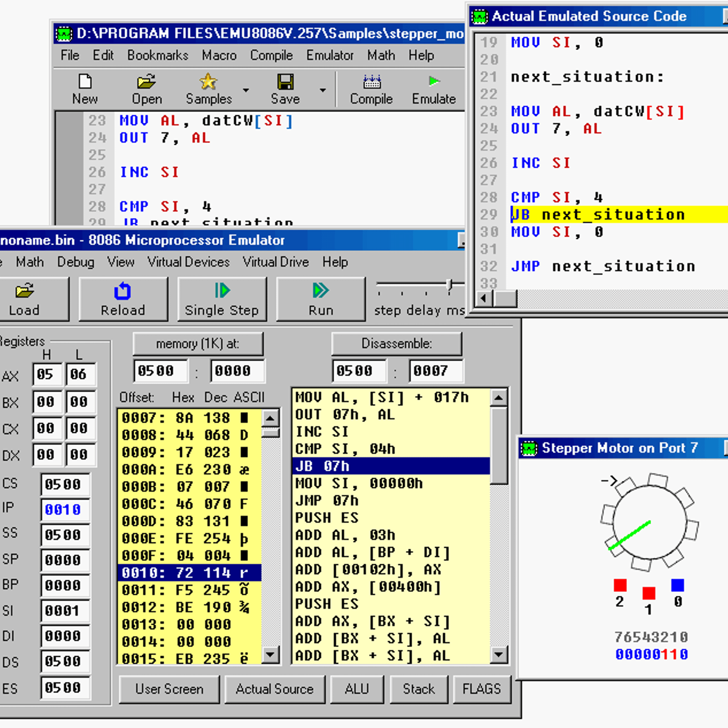Click the up arrow of the disassembly list scrollbar
Viewport: 728px width, 728px height.
tap(499, 398)
